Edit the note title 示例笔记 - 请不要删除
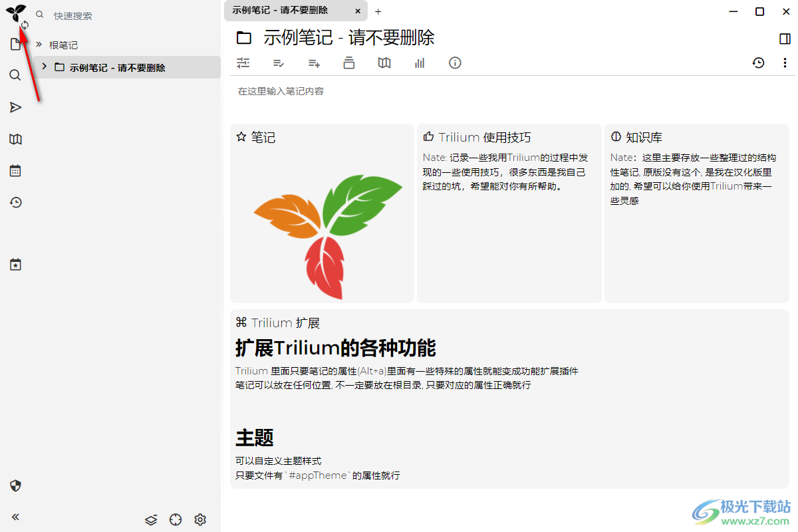This screenshot has width=798, height=532. (x=349, y=38)
